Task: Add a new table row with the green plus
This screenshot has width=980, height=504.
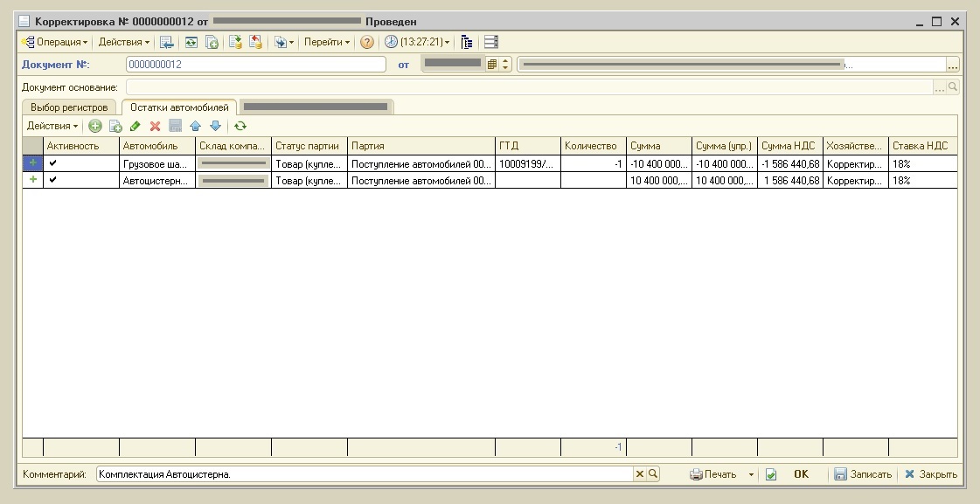Action: pos(95,126)
